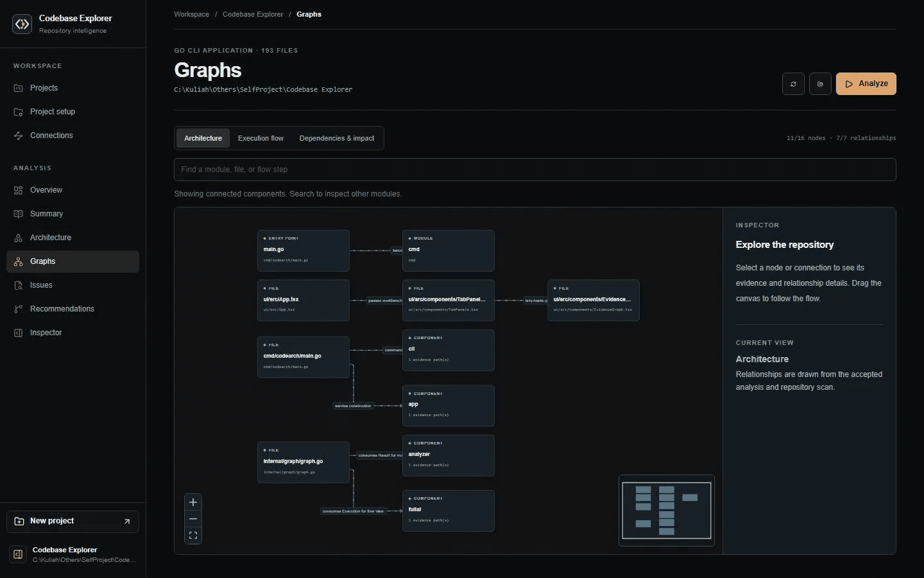Select the cli component node
This screenshot has height=578, width=924.
(449, 350)
